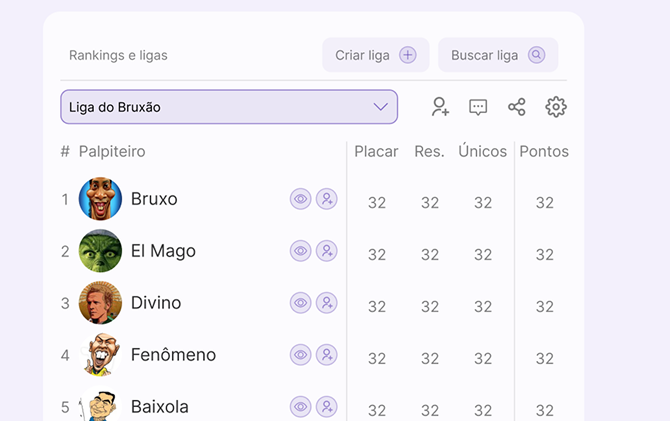This screenshot has height=421, width=670.
Task: Add Divino as a friend
Action: [x=327, y=303]
